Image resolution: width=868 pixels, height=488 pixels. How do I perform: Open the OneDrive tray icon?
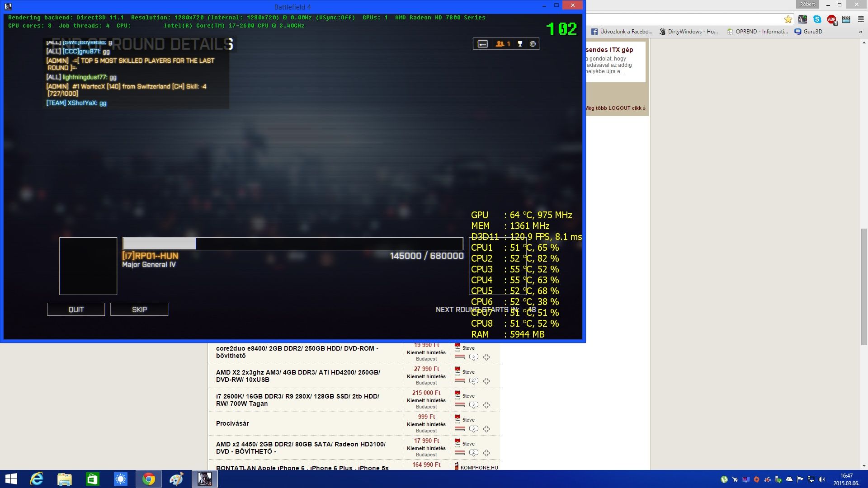[789, 479]
